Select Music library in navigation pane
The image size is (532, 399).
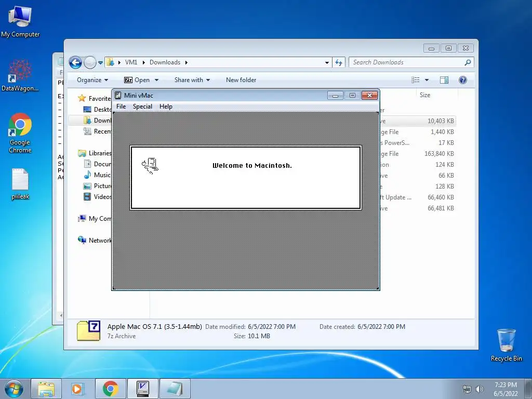tap(97, 175)
